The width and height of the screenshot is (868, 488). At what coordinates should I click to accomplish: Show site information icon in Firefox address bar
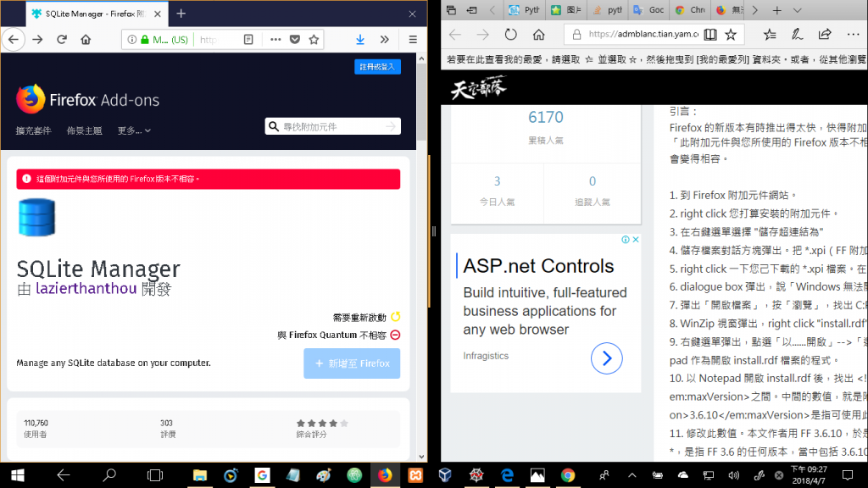click(131, 40)
